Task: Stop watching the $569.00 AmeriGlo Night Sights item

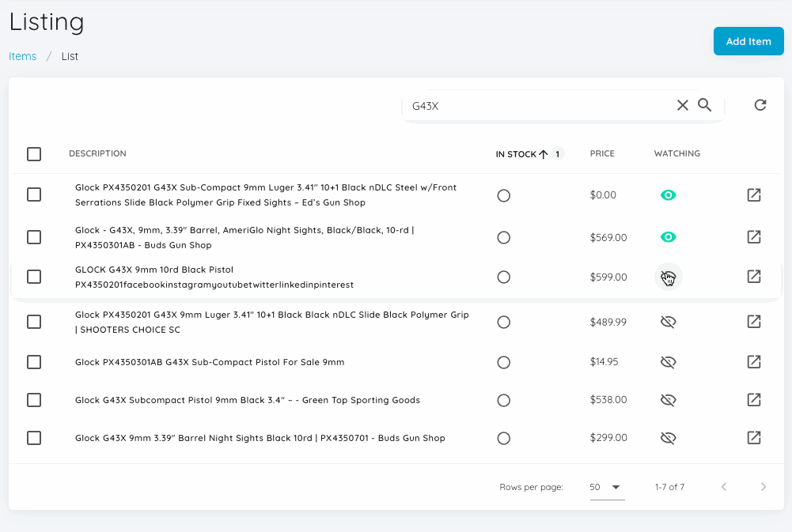Action: point(669,236)
